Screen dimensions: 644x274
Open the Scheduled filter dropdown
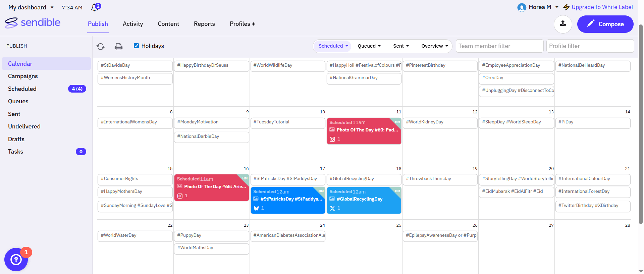tap(333, 46)
